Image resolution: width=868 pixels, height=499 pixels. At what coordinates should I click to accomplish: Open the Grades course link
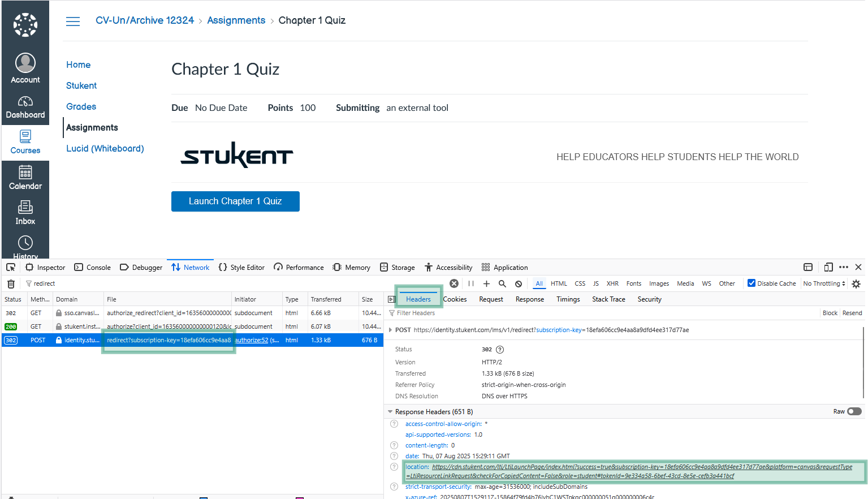(x=81, y=106)
